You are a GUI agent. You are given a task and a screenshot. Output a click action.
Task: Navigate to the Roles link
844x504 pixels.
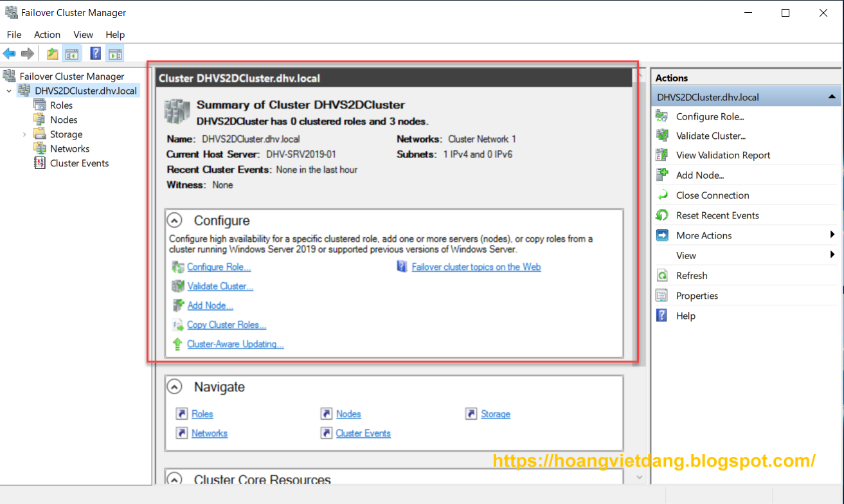[202, 414]
